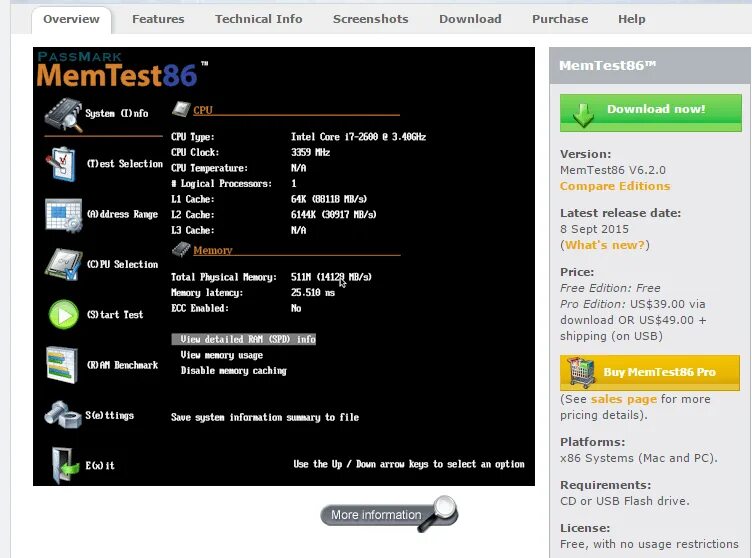Click the More information button
Image resolution: width=752 pixels, height=558 pixels.
click(x=389, y=514)
